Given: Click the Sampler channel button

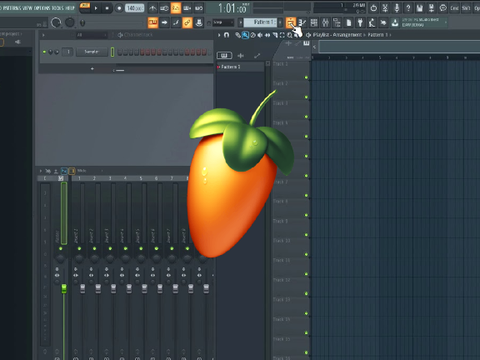Looking at the screenshot, I should (x=92, y=52).
